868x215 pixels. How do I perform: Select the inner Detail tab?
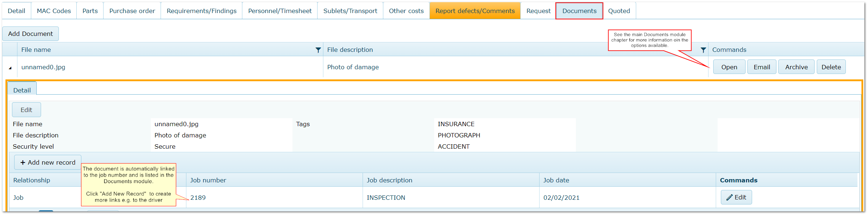coord(22,90)
